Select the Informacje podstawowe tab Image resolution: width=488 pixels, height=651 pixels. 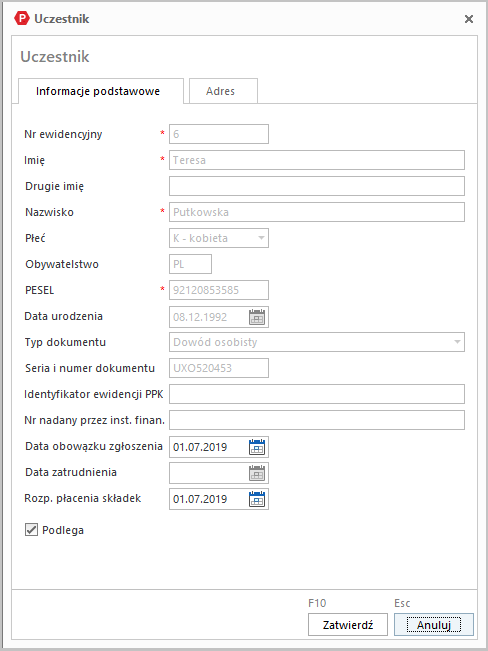point(98,91)
